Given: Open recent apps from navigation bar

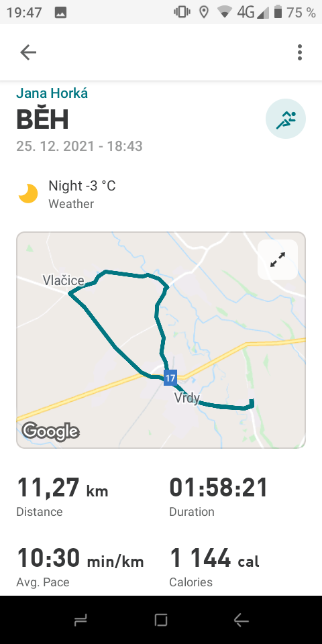Looking at the screenshot, I should click(80, 620).
